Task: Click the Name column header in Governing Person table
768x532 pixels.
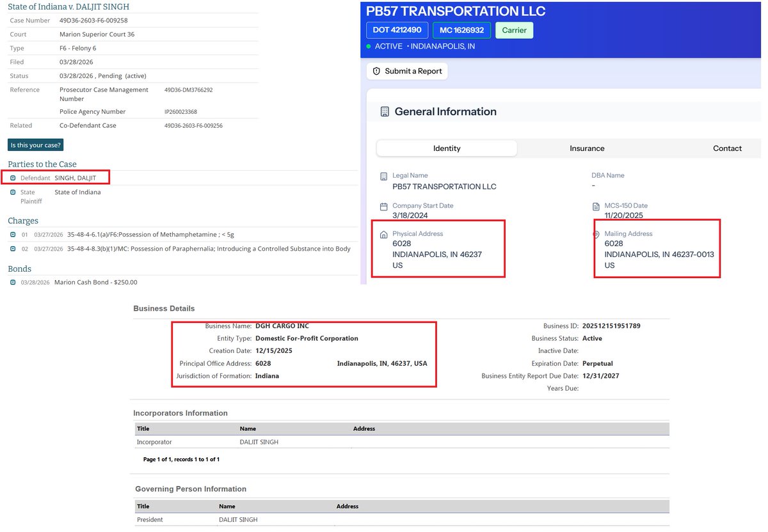Action: [227, 506]
